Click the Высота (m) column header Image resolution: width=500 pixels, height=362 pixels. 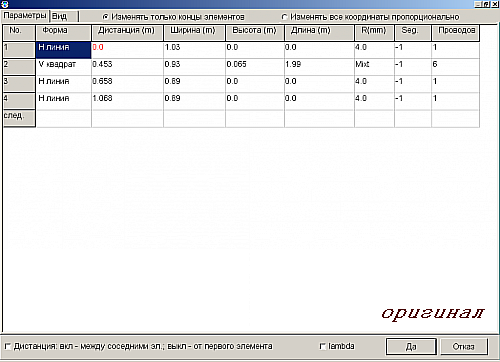tap(255, 33)
